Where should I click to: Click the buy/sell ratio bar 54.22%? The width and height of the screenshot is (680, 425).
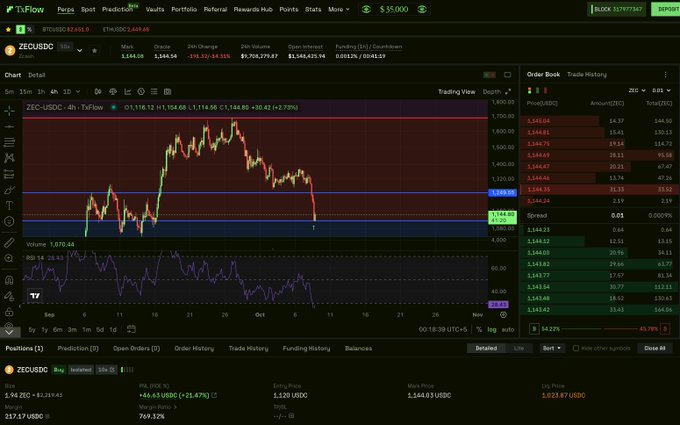[x=599, y=329]
